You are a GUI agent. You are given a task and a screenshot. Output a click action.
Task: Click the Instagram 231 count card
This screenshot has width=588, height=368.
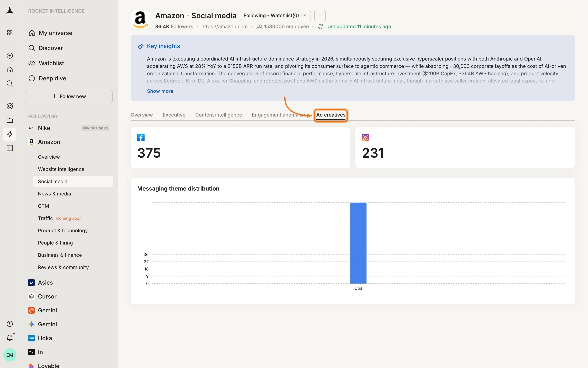pos(465,147)
